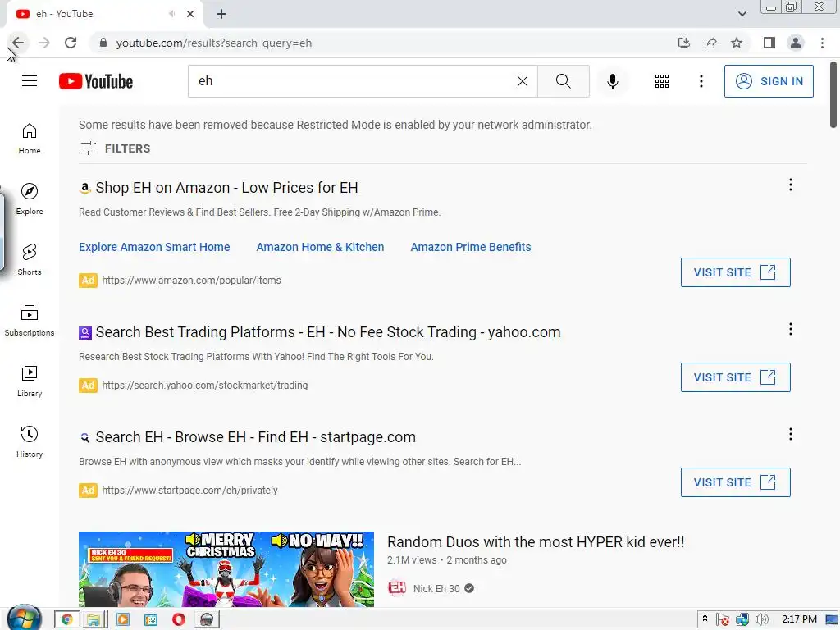Show hidden system tray icons
Screen dimensions: 840x630
click(705, 619)
